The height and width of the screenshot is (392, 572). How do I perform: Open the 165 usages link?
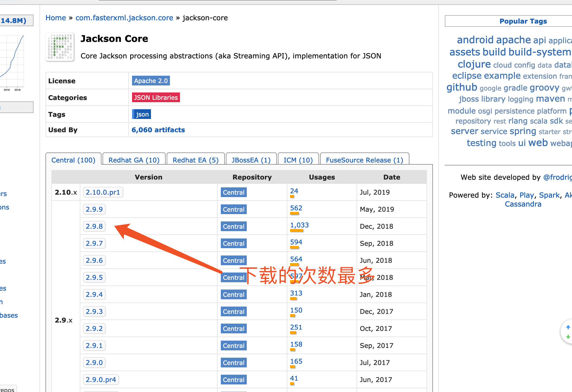(296, 361)
